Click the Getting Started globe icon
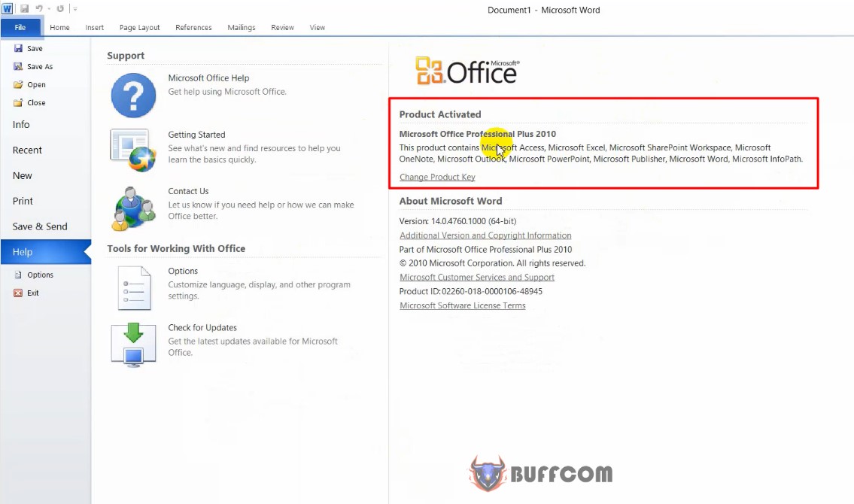This screenshot has width=854, height=504. (x=133, y=150)
